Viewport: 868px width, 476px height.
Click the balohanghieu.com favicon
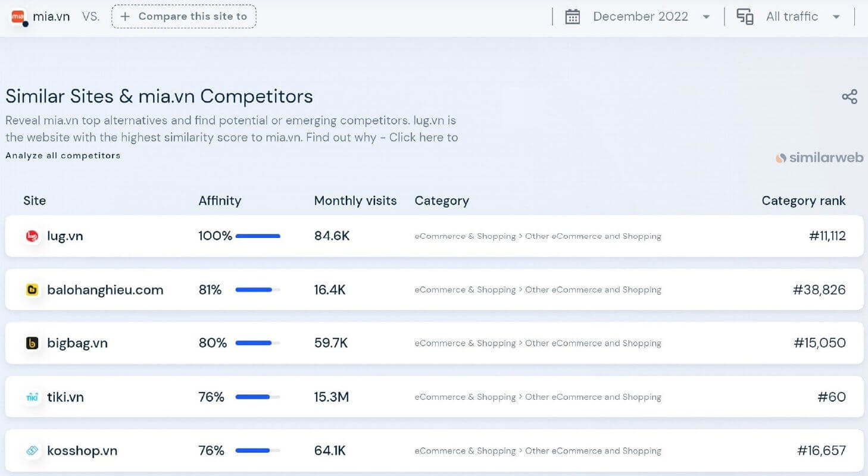(x=32, y=290)
